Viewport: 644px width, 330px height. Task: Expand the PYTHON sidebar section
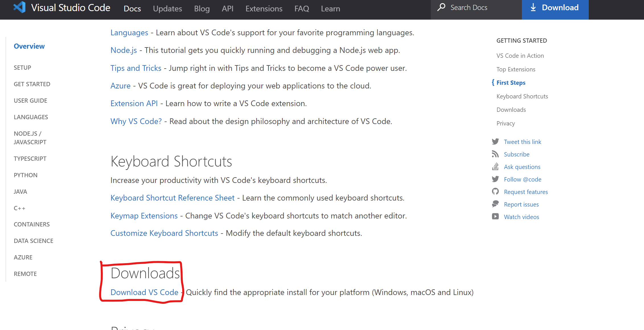click(26, 175)
